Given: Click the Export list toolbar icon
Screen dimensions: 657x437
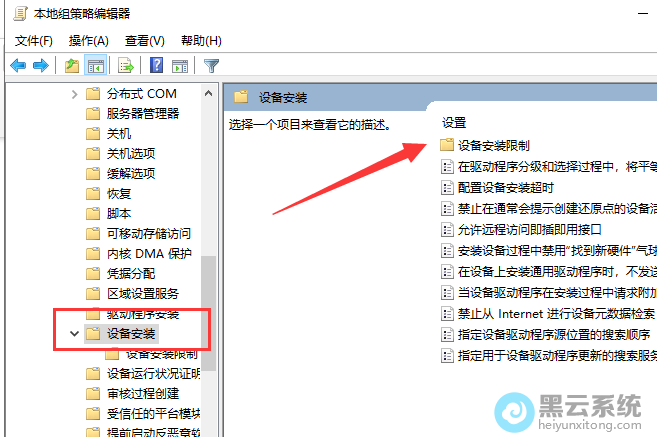Looking at the screenshot, I should [x=126, y=66].
